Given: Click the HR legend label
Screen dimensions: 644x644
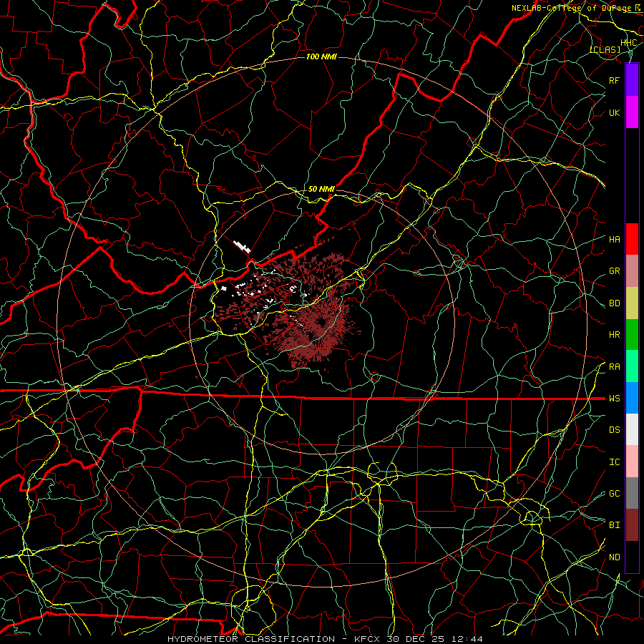Looking at the screenshot, I should coord(615,335).
